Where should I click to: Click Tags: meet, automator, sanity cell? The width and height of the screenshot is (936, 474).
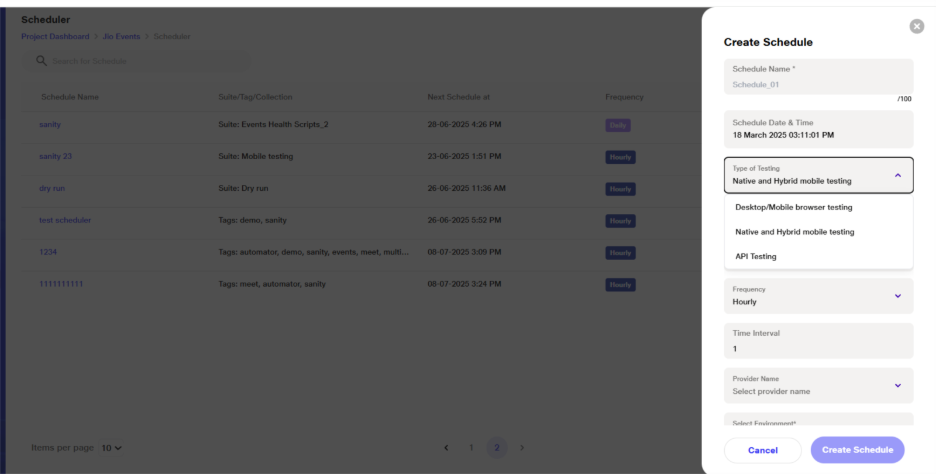coord(272,284)
